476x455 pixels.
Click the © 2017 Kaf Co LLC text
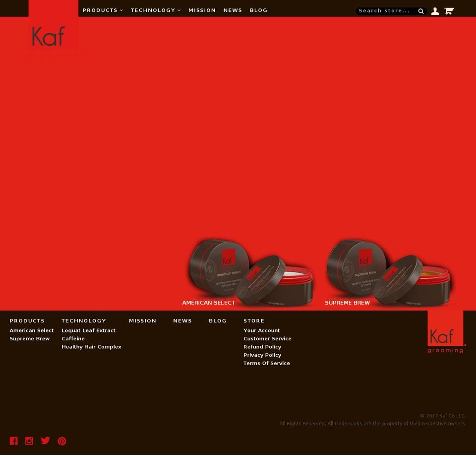443,415
